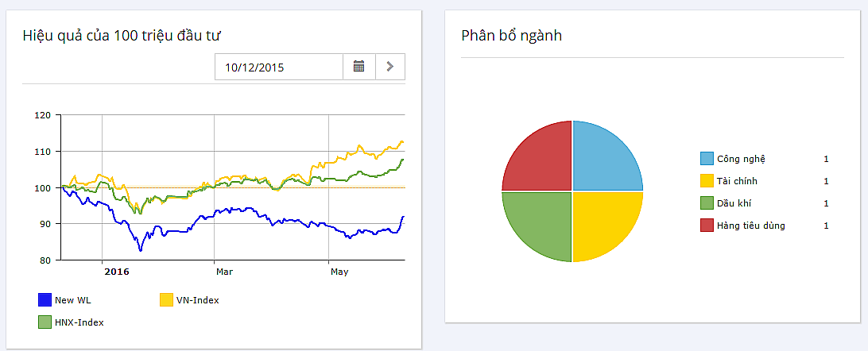
Task: Click the next arrow beside the date
Action: click(389, 67)
